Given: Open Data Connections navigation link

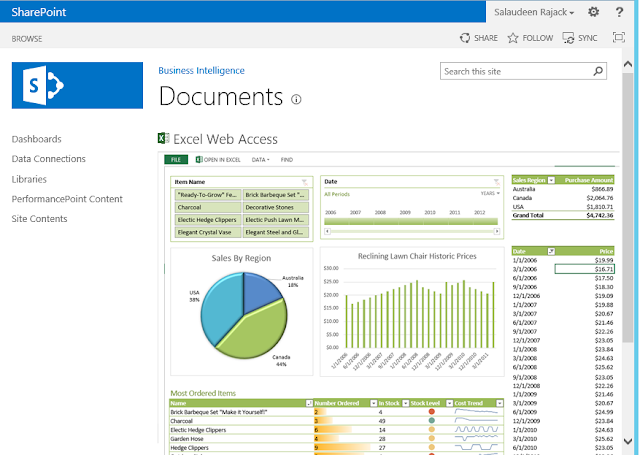Looking at the screenshot, I should 49,159.
